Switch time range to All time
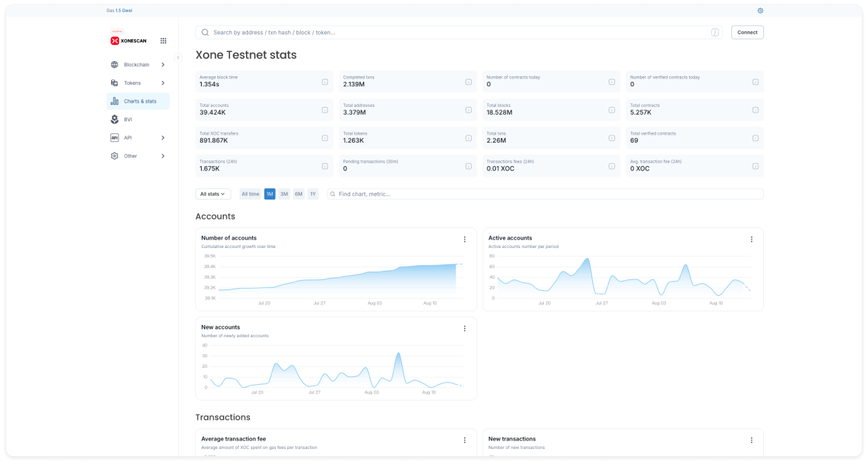 point(250,194)
